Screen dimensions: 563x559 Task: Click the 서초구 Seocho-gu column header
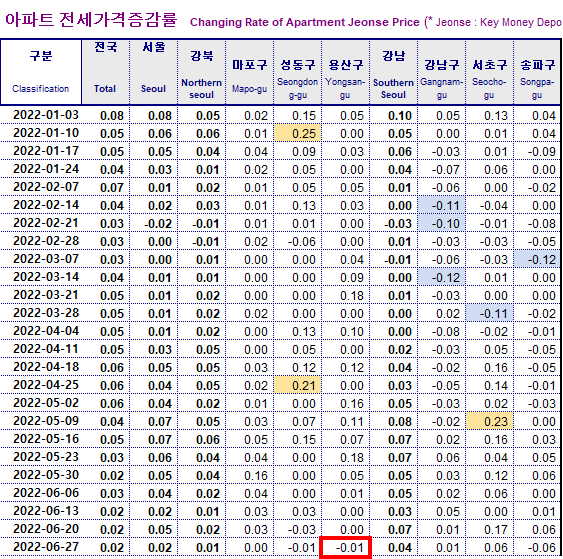489,72
